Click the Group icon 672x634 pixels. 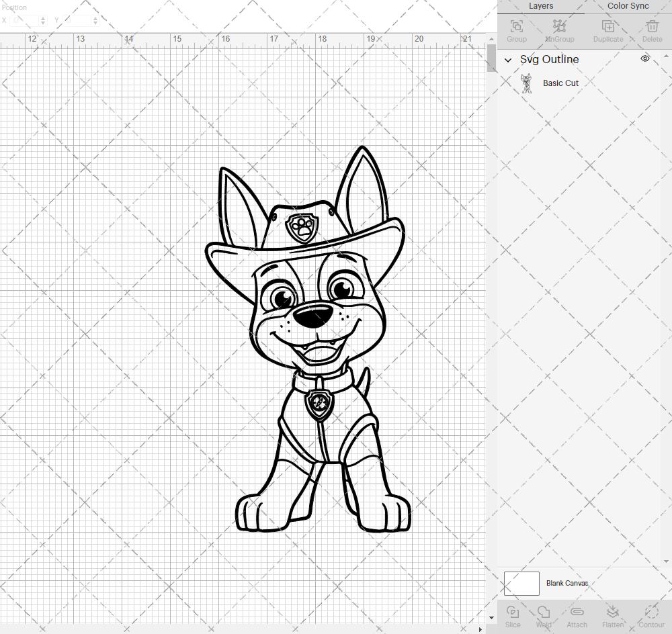(x=516, y=26)
